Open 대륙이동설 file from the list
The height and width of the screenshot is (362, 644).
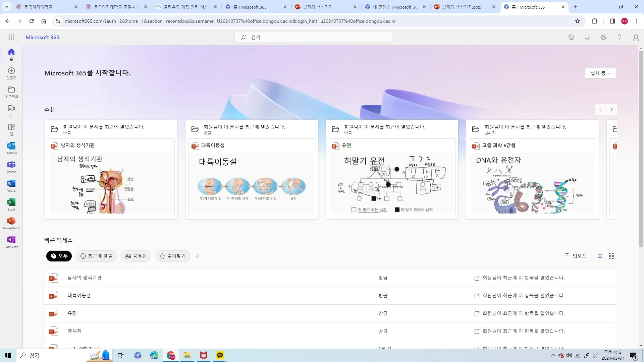(79, 296)
